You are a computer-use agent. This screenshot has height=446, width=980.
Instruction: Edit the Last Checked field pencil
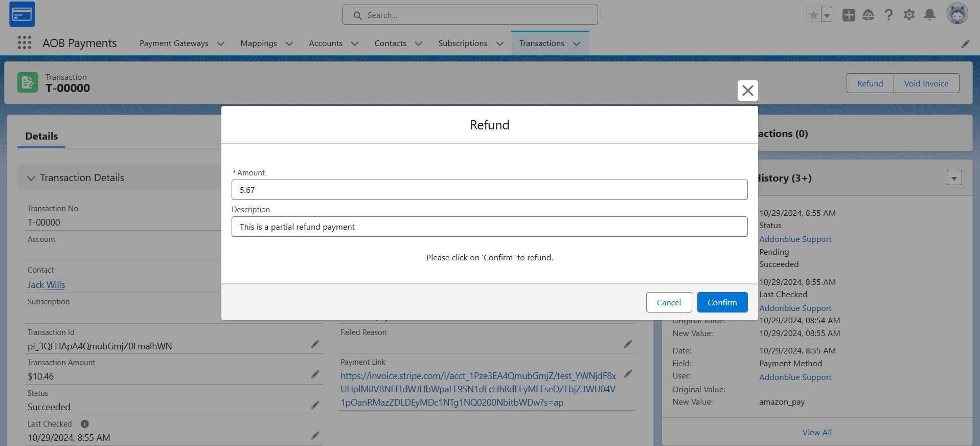coord(315,435)
